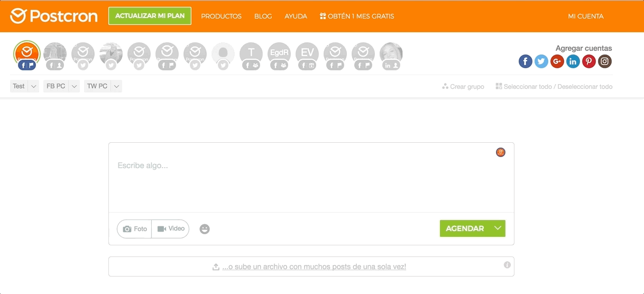This screenshot has height=294, width=644.
Task: Go to the Blog menu item
Action: [263, 16]
